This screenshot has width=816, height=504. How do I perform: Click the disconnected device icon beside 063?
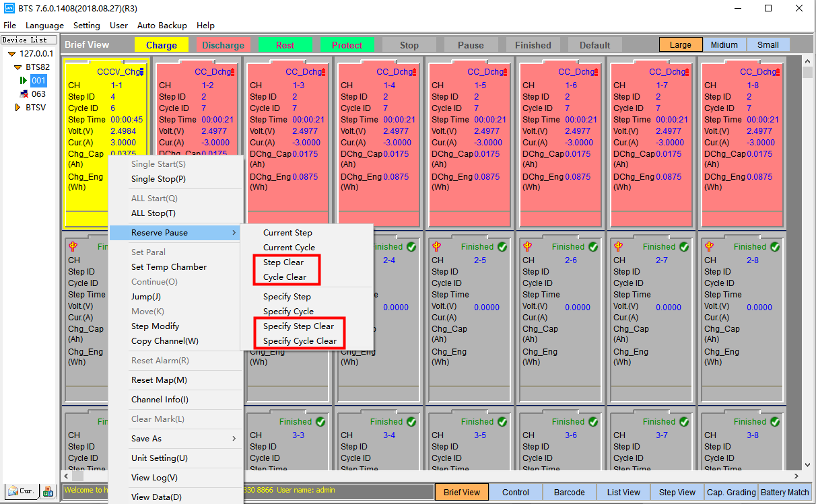point(24,94)
